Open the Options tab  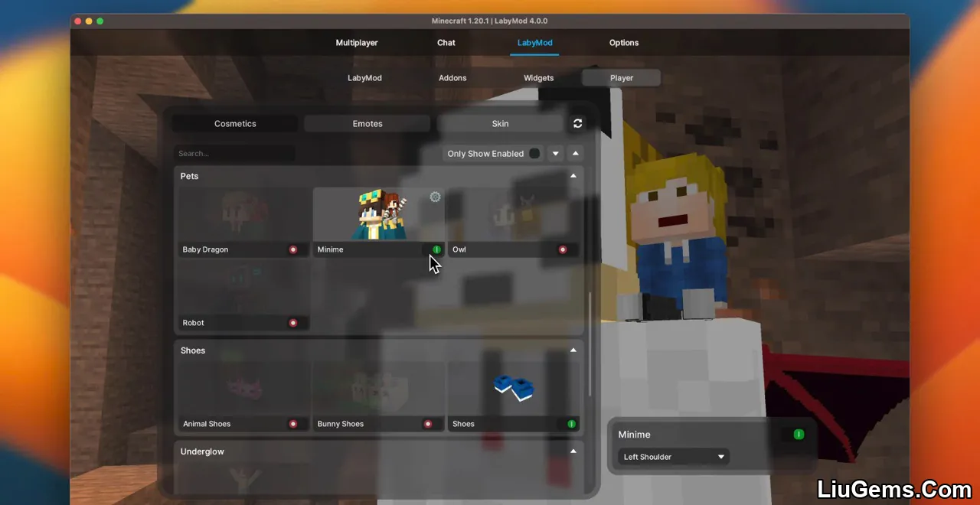[624, 43]
